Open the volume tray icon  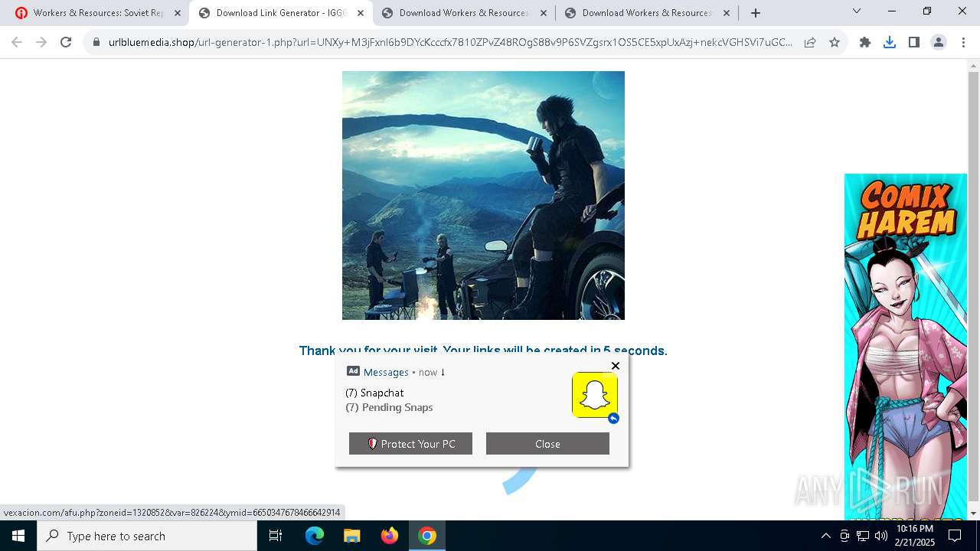pos(881,536)
